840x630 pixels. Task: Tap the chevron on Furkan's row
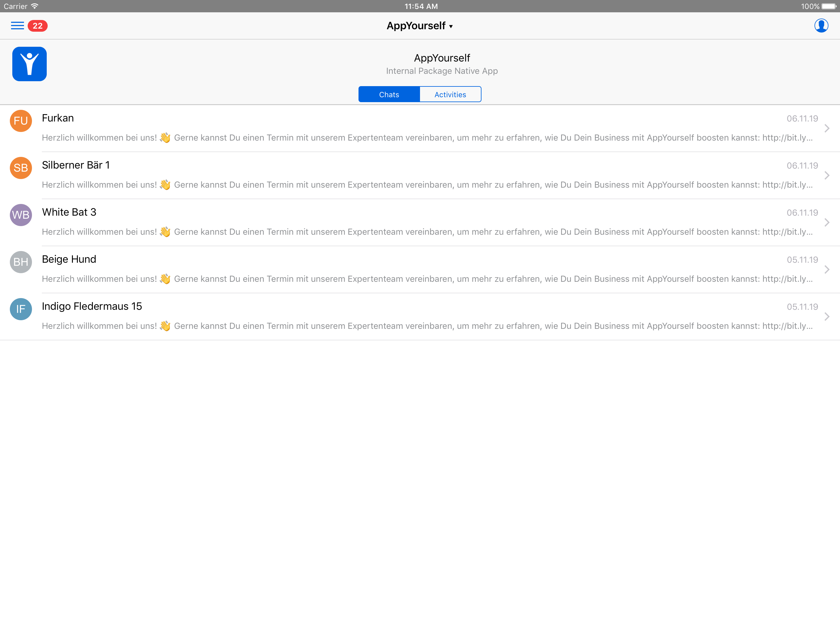[827, 129]
